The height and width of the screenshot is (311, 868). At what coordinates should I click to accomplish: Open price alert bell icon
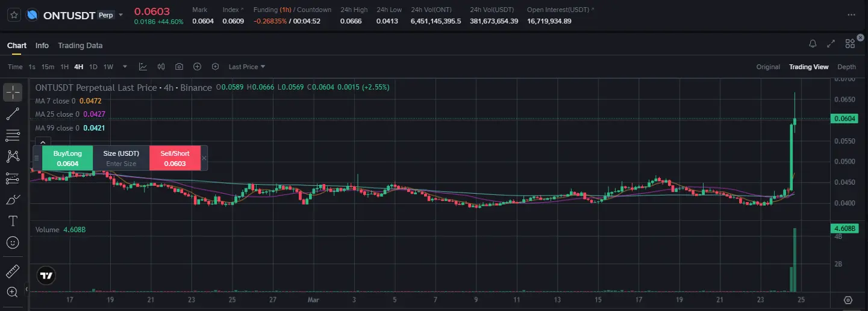click(x=813, y=44)
